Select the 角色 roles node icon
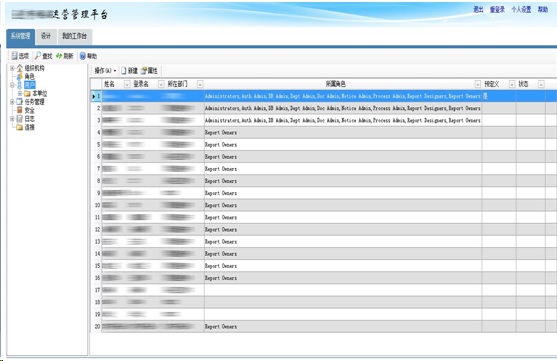Image resolution: width=557 pixels, height=361 pixels. [x=20, y=76]
